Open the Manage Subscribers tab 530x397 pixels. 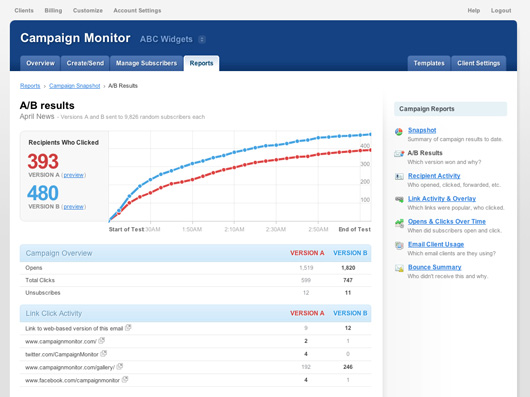(146, 63)
